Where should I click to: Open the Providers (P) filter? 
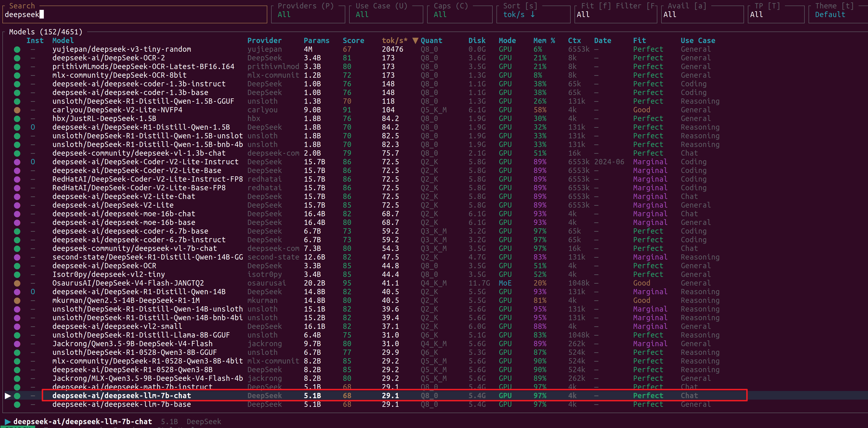coord(308,14)
